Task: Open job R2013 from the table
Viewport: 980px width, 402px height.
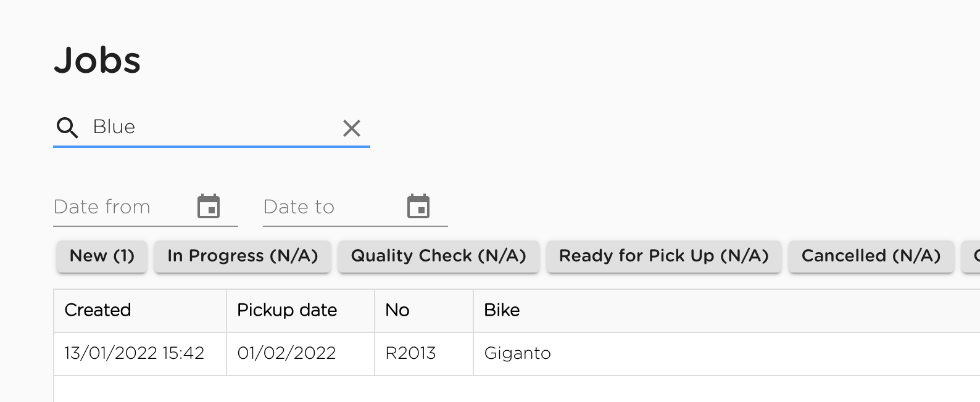Action: 410,353
